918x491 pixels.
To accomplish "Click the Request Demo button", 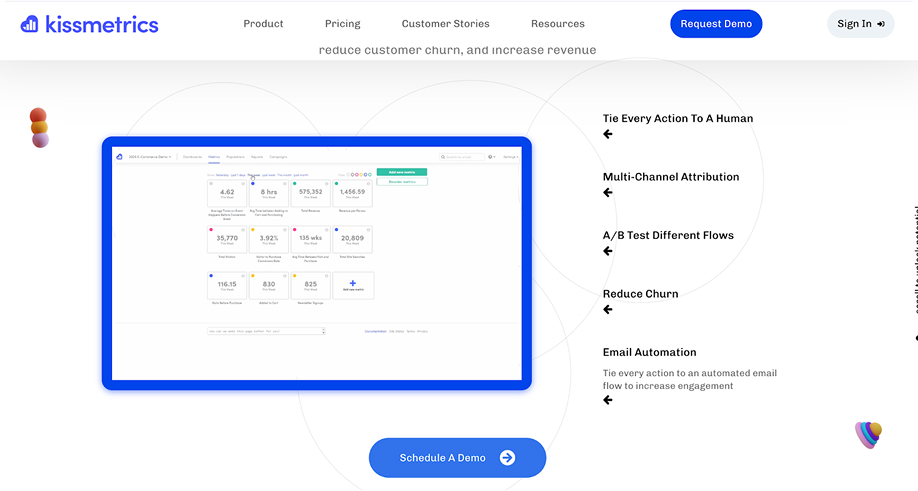I will pyautogui.click(x=716, y=24).
